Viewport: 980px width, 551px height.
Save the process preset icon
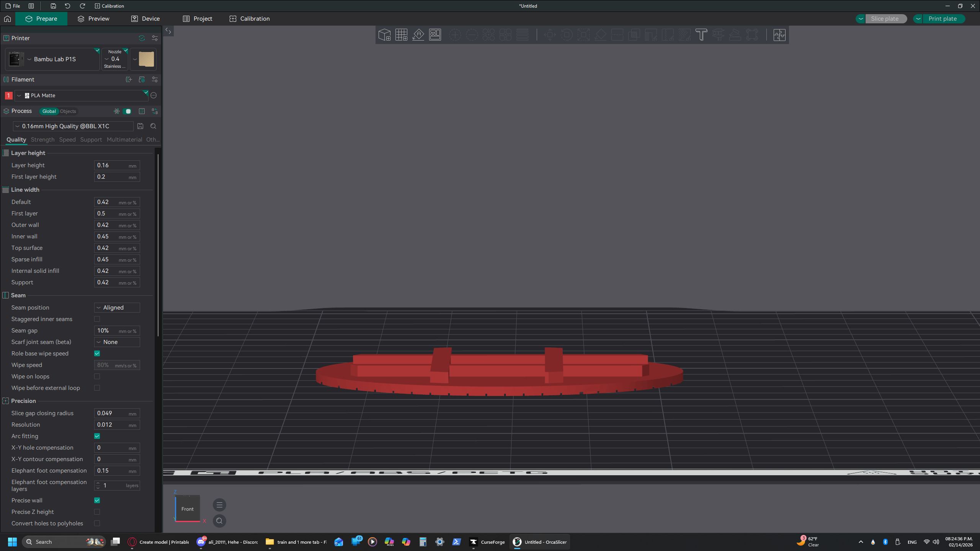coord(140,126)
